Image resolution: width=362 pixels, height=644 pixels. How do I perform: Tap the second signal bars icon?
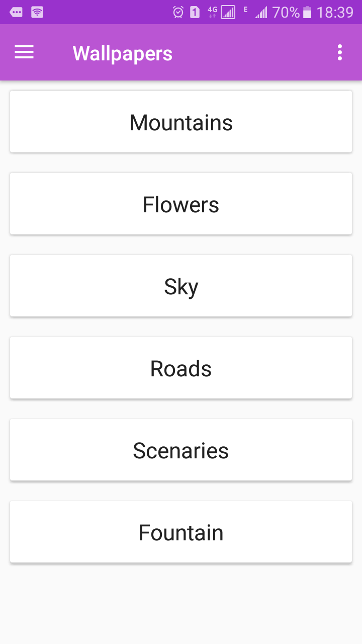[x=261, y=13]
